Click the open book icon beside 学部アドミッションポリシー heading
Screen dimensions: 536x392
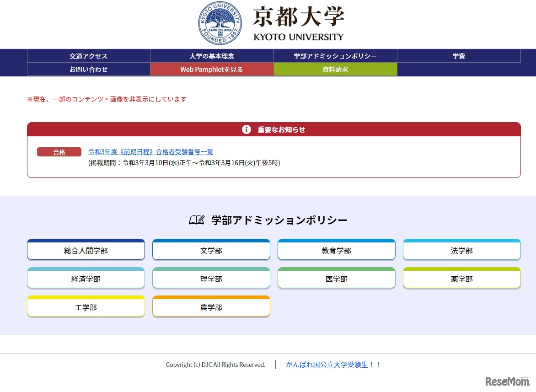(197, 220)
